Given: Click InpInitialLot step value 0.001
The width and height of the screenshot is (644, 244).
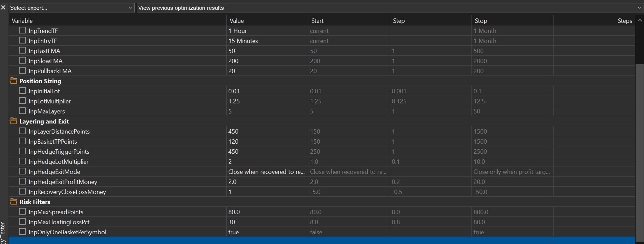Looking at the screenshot, I should [x=431, y=91].
